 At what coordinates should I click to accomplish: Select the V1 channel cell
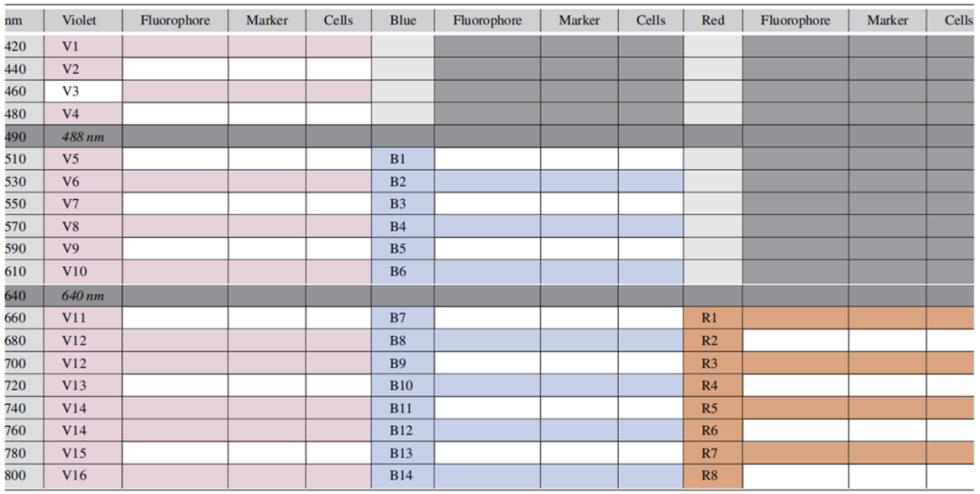72,46
